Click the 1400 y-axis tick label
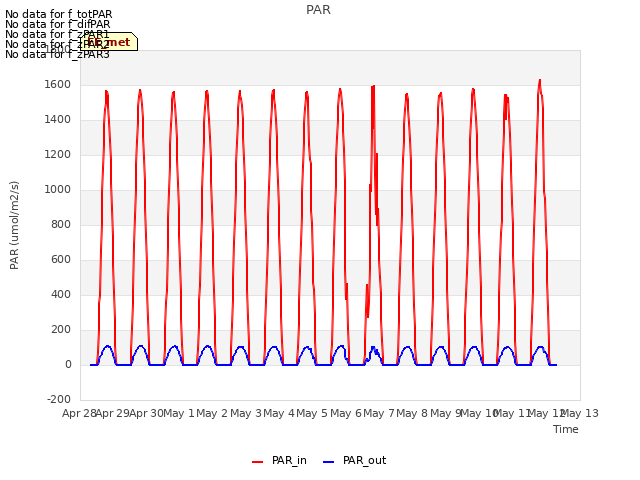The width and height of the screenshot is (640, 480). 58,120
